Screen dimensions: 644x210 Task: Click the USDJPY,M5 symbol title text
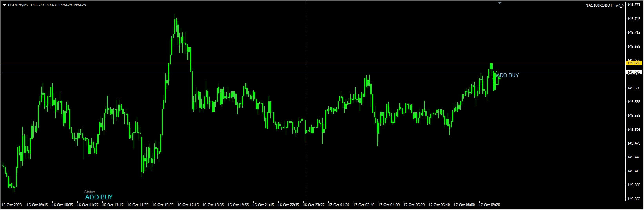[18, 5]
